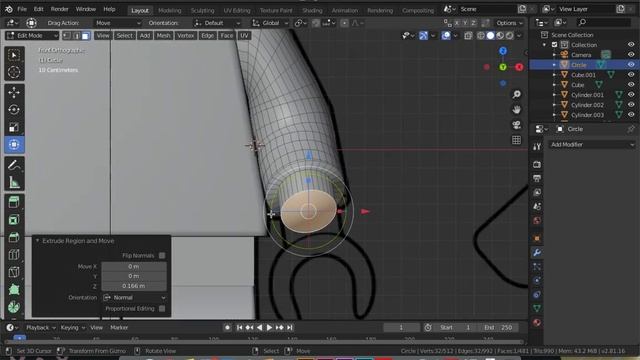Click the viewport pan hand icon

[x=516, y=110]
